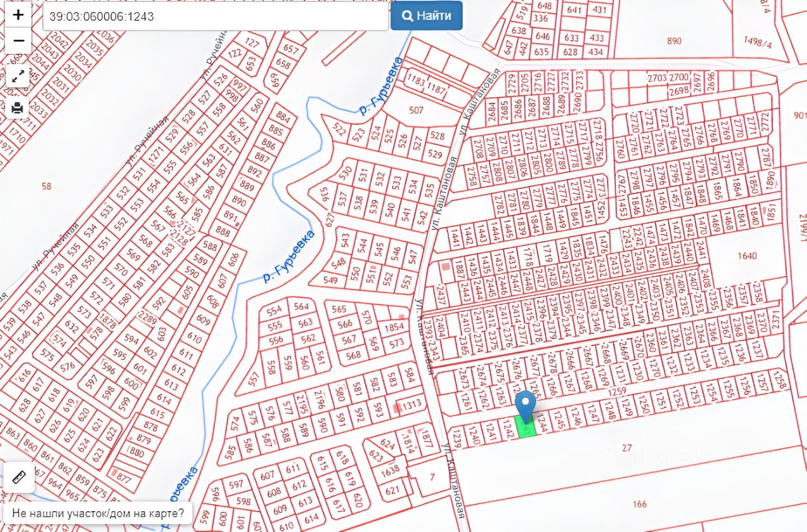Select parcel 557
The image size is (807, 532).
point(254,379)
